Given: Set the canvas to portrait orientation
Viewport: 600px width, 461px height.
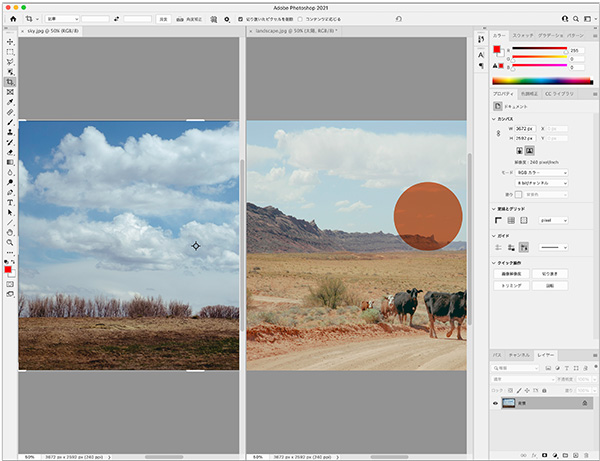Looking at the screenshot, I should 520,150.
